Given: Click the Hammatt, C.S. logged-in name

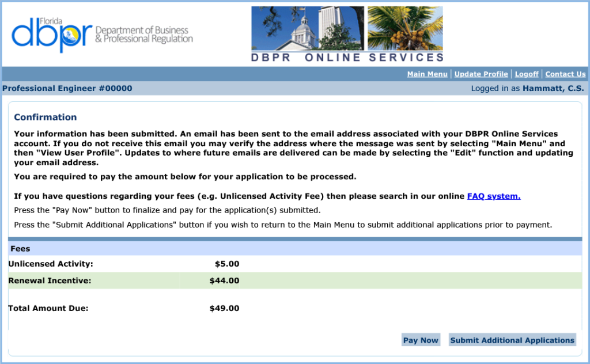Looking at the screenshot, I should pos(554,88).
